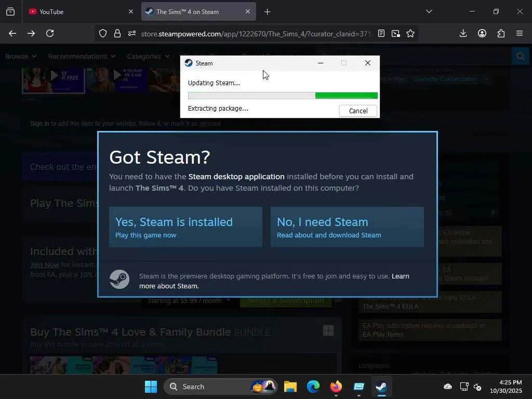Click Windows icon beside bundle title
The height and width of the screenshot is (399, 532).
pos(328,330)
